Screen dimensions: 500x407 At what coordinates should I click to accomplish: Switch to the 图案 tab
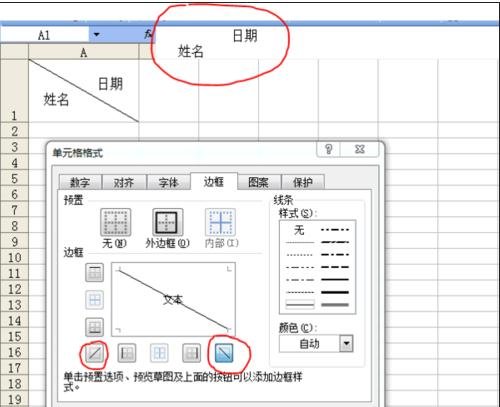pos(259,182)
